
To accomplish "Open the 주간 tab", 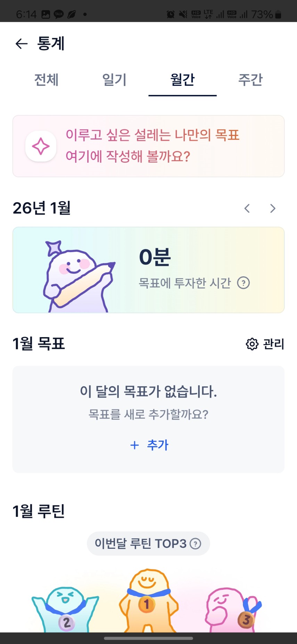I will coord(250,80).
